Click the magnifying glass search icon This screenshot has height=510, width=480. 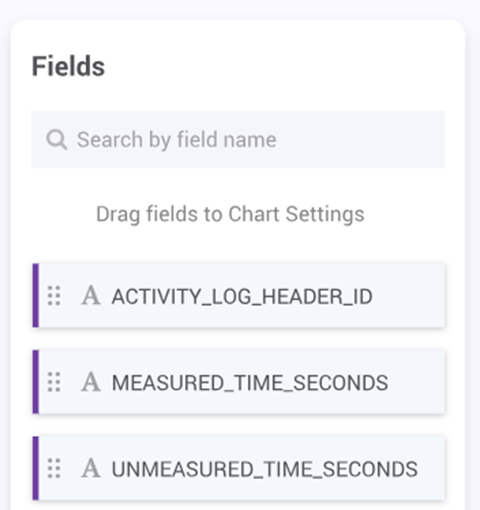pyautogui.click(x=57, y=140)
